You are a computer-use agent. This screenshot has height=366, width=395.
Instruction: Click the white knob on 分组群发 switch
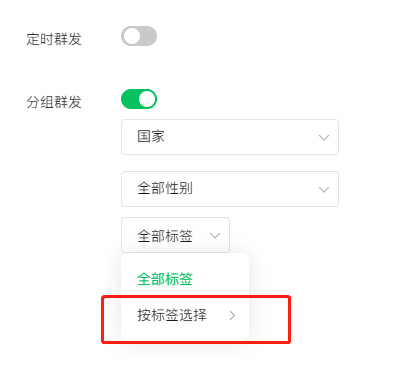(x=147, y=99)
